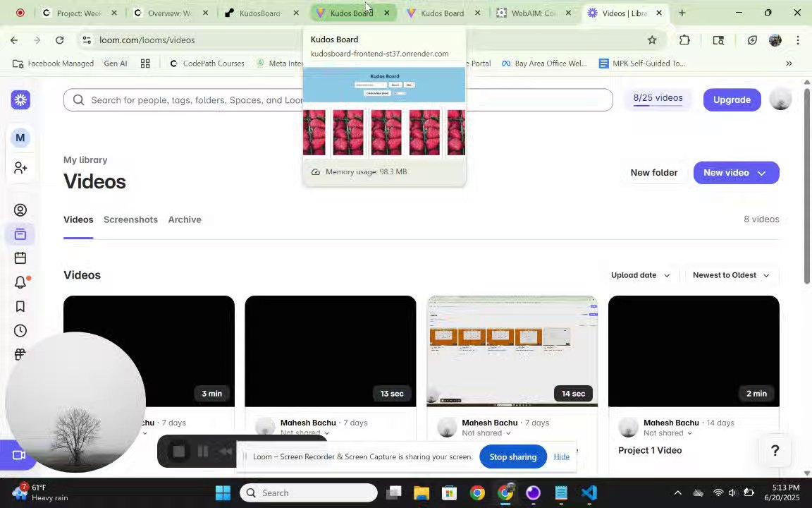Open the 13 sec video thumbnail

tap(331, 351)
